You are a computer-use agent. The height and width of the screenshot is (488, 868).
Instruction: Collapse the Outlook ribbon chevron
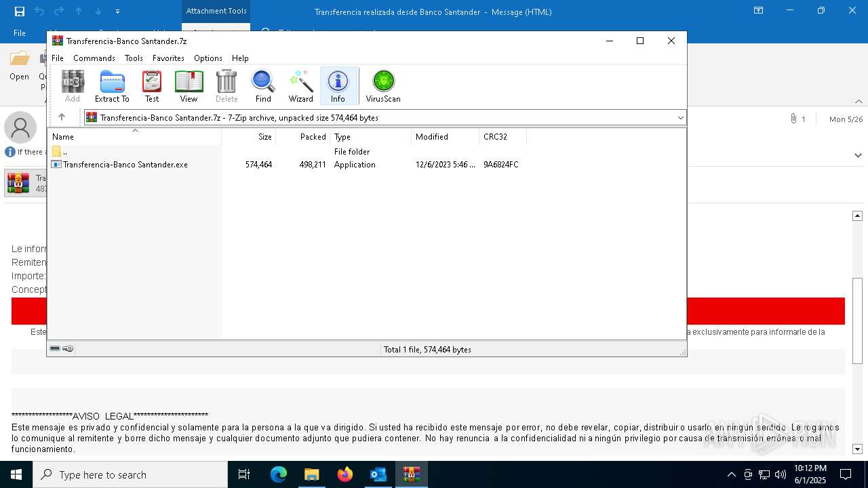click(859, 102)
